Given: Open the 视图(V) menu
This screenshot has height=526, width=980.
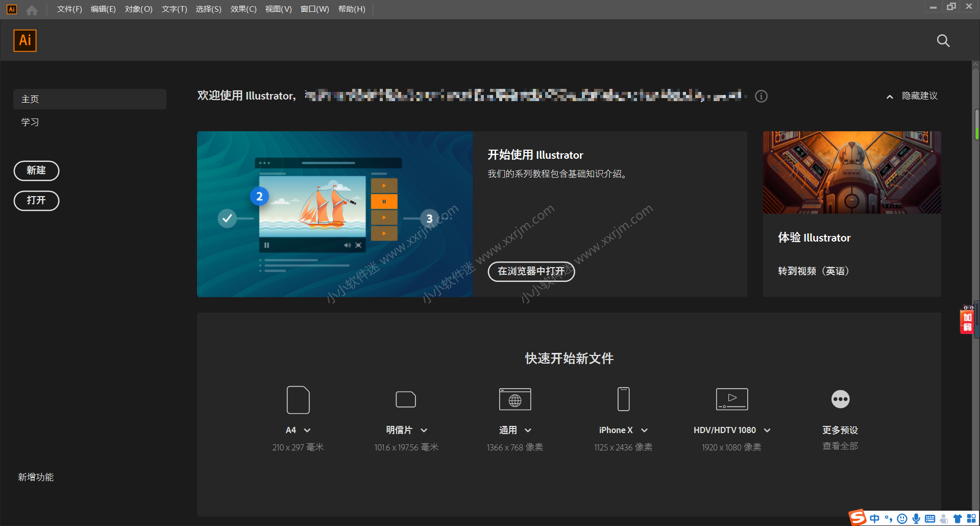Looking at the screenshot, I should click(278, 9).
